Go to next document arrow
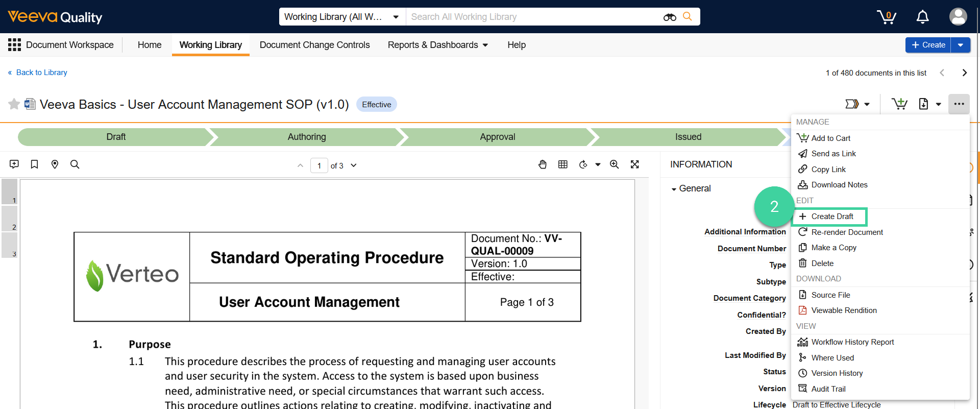980x409 pixels. point(964,73)
